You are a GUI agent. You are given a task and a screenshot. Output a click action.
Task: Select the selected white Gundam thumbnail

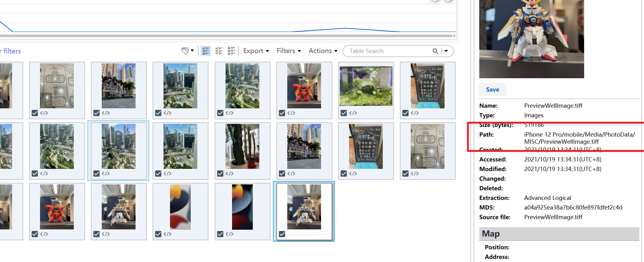click(304, 207)
